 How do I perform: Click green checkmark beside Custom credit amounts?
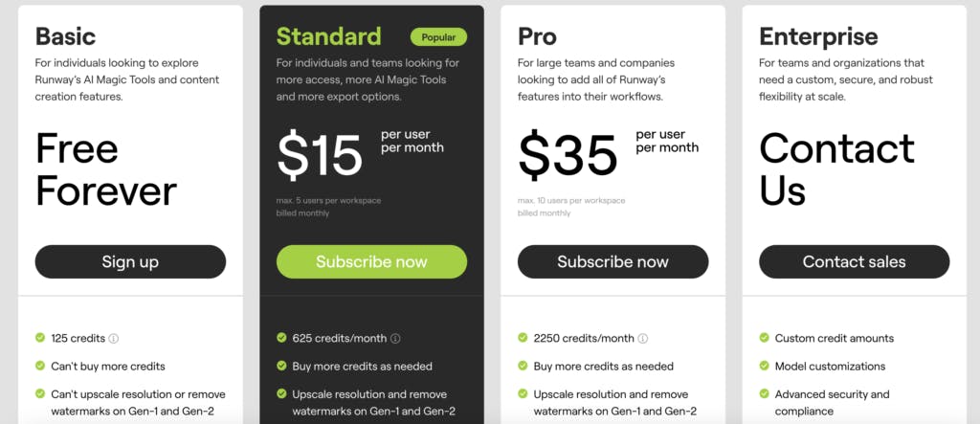(x=764, y=338)
